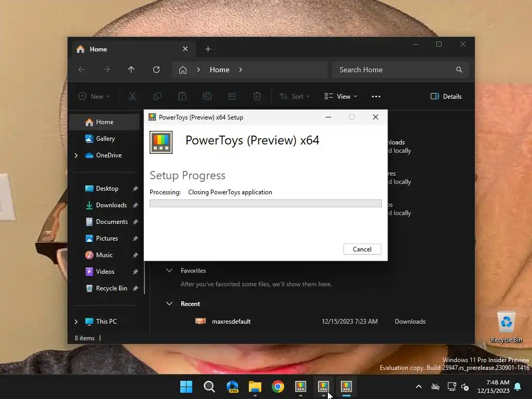This screenshot has height=399, width=532.
Task: Select This PC in the sidebar
Action: (x=106, y=321)
